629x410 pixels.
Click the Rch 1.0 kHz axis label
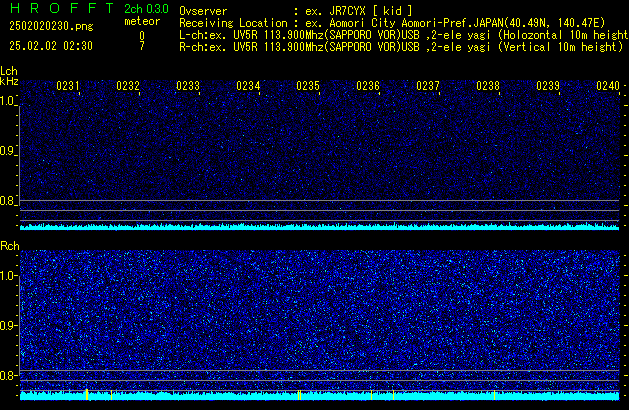coord(7,276)
